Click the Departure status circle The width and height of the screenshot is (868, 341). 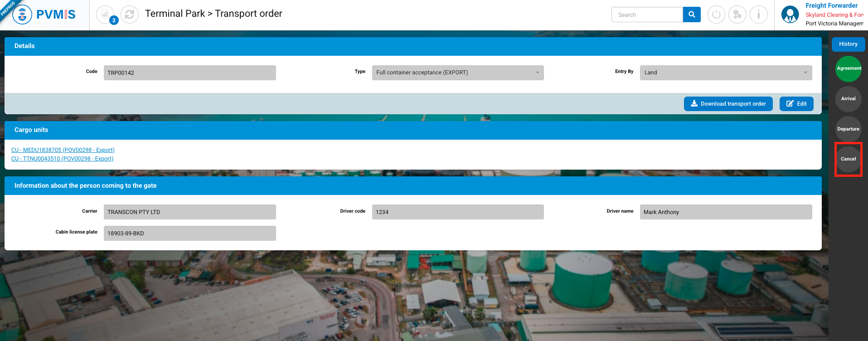click(849, 129)
